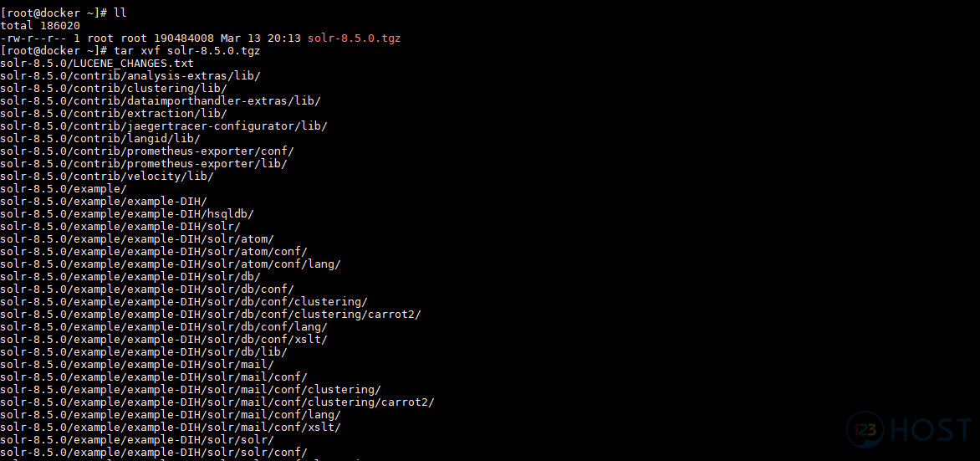Select the prometheus-exporter/conf/ line

point(147,151)
